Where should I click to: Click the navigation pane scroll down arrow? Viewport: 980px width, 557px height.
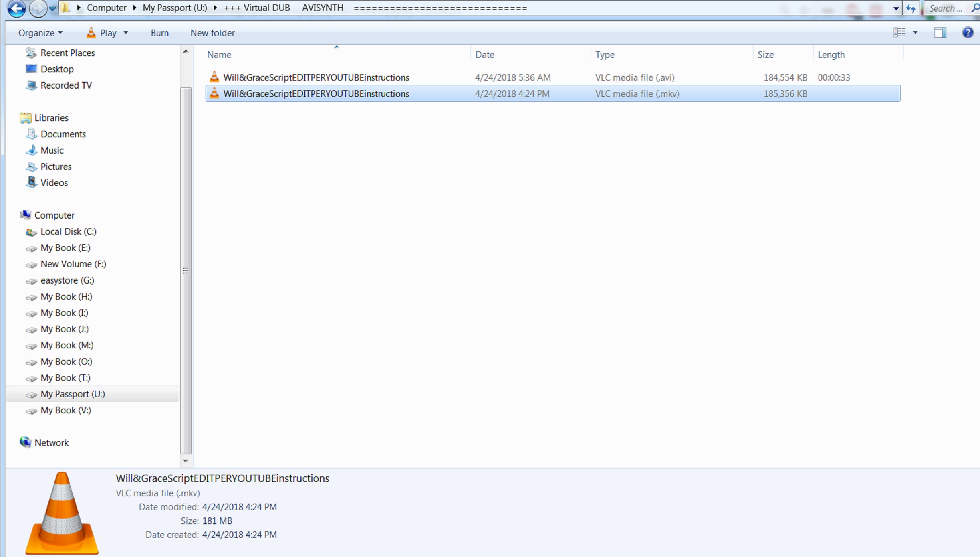pyautogui.click(x=186, y=460)
